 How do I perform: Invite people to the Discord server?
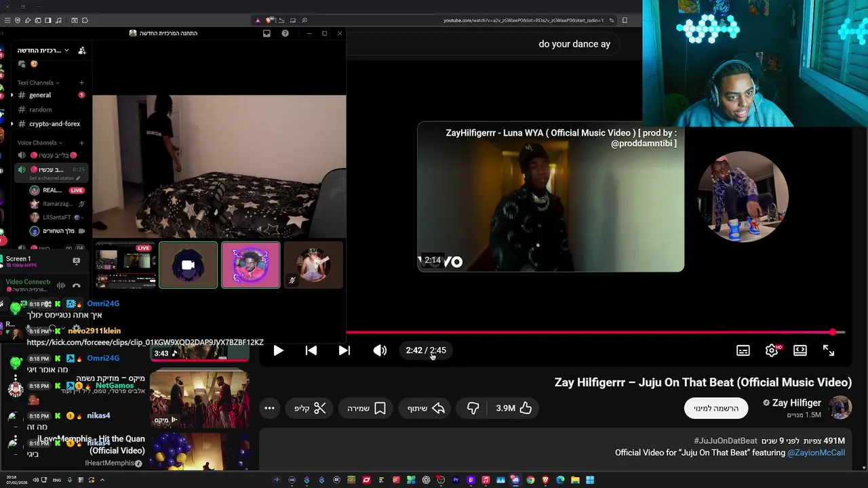click(82, 50)
